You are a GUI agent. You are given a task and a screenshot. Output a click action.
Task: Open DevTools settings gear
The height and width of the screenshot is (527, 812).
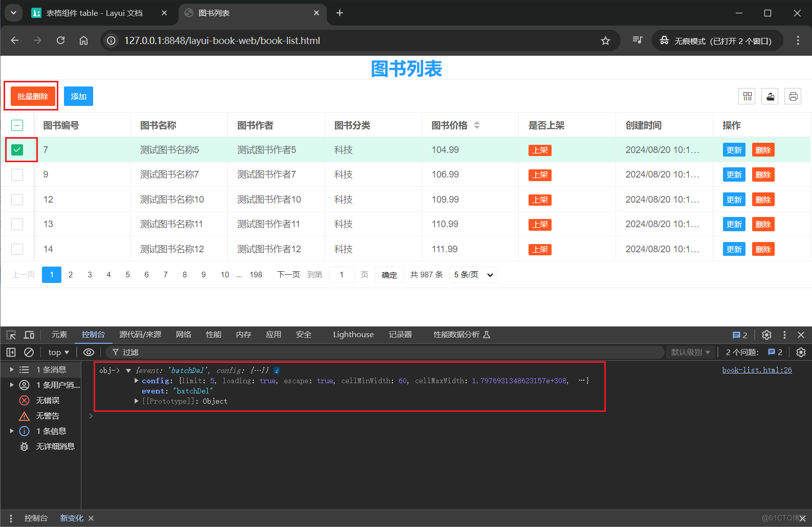tap(766, 335)
